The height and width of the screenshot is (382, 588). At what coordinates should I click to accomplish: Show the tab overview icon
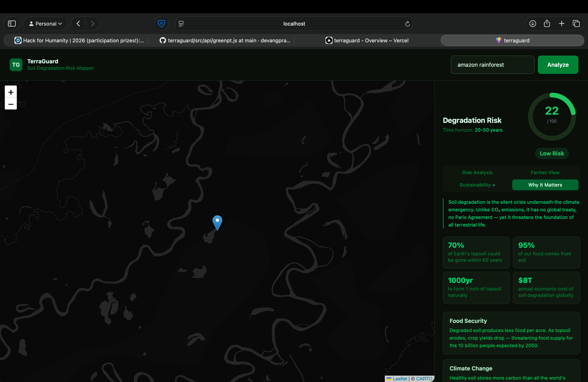(x=576, y=24)
